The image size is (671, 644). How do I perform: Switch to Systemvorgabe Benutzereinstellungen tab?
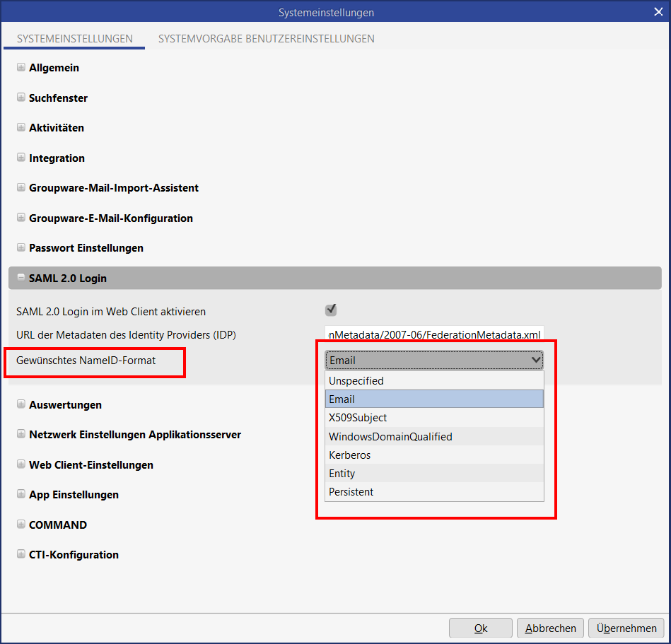[x=266, y=39]
